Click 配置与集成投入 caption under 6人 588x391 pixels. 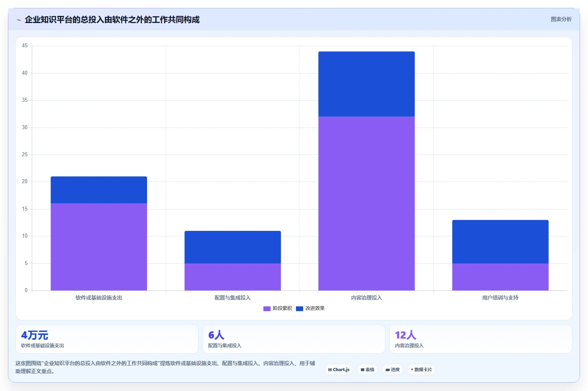225,346
